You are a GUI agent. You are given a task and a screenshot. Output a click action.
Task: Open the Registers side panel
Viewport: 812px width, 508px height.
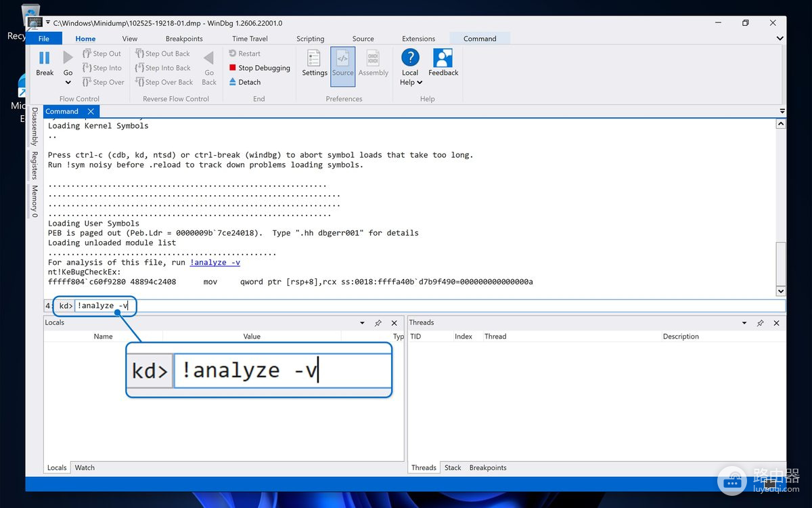point(35,165)
